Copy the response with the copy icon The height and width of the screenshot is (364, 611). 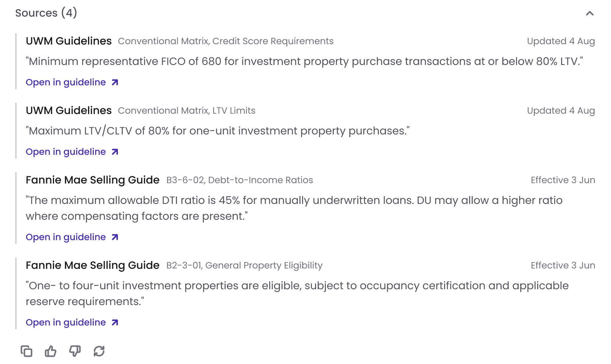coord(26,351)
